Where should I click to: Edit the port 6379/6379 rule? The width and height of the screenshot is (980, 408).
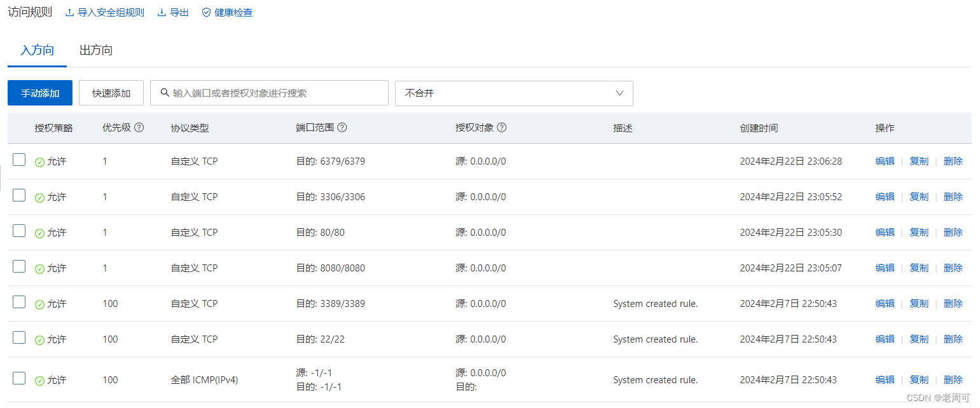[x=885, y=161]
